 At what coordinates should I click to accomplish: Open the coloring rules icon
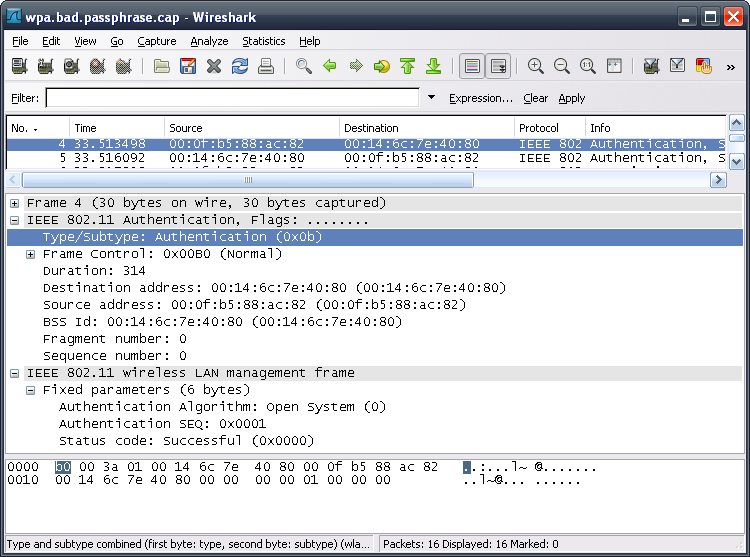click(703, 67)
